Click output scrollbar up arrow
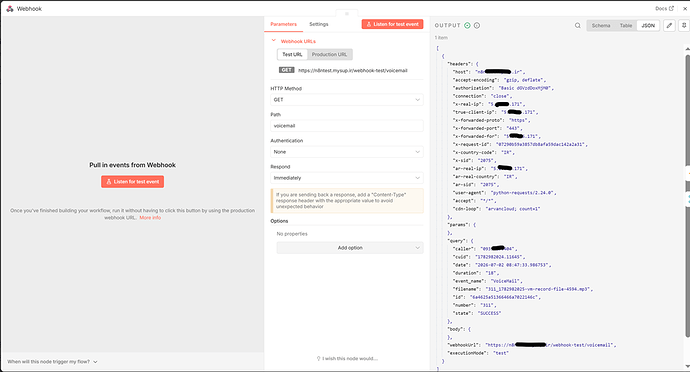The height and width of the screenshot is (372, 690). [x=687, y=48]
